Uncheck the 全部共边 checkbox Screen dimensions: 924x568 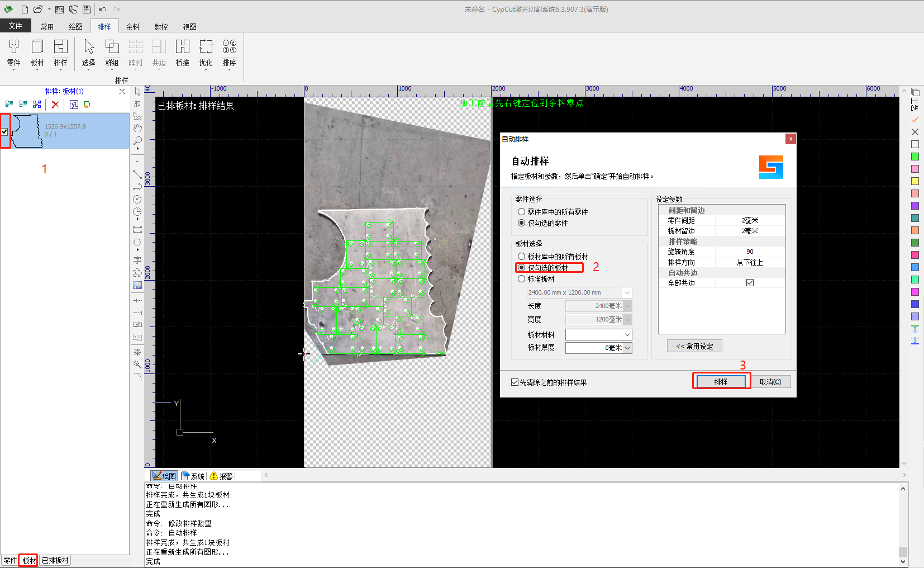pos(750,283)
